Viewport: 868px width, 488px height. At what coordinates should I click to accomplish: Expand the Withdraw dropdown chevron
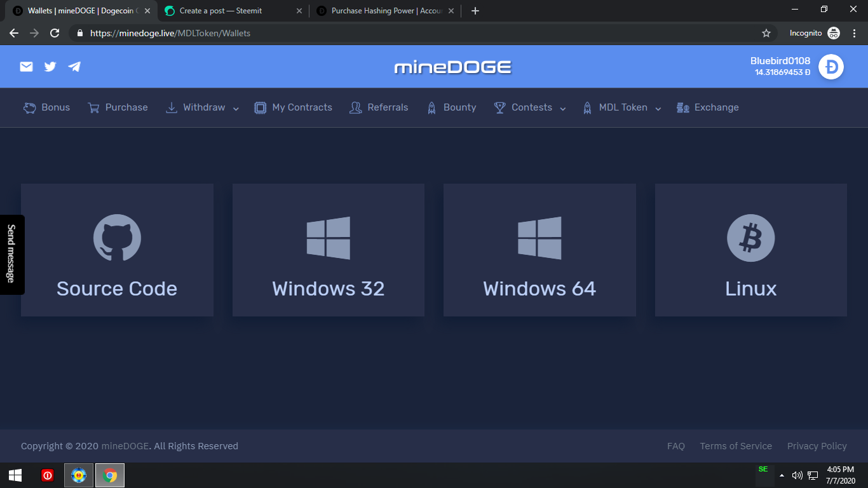[236, 109]
